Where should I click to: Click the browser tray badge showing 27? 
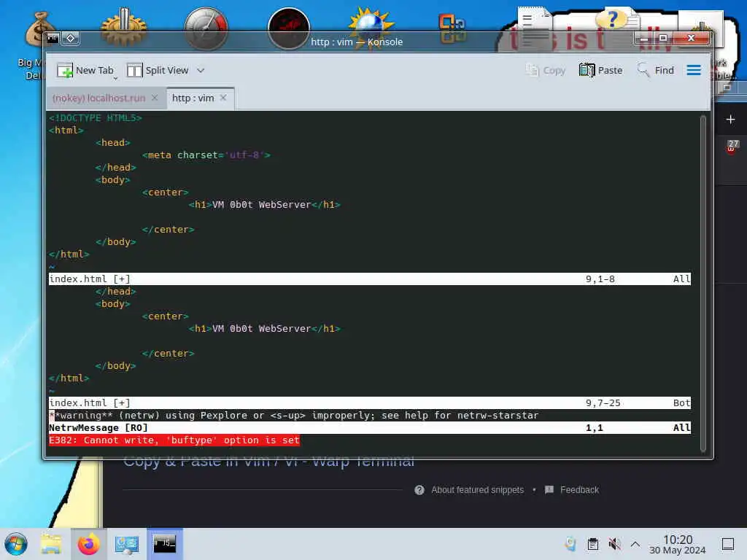tap(732, 146)
